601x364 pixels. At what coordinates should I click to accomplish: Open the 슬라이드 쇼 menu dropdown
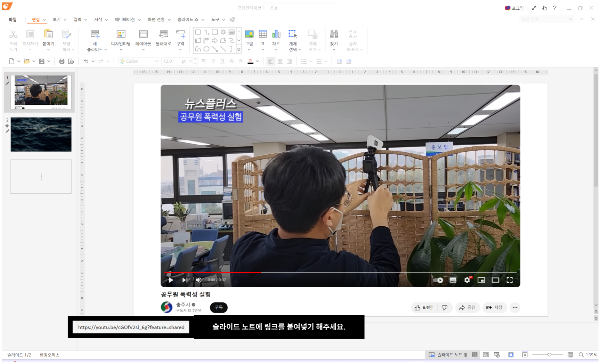click(x=188, y=19)
